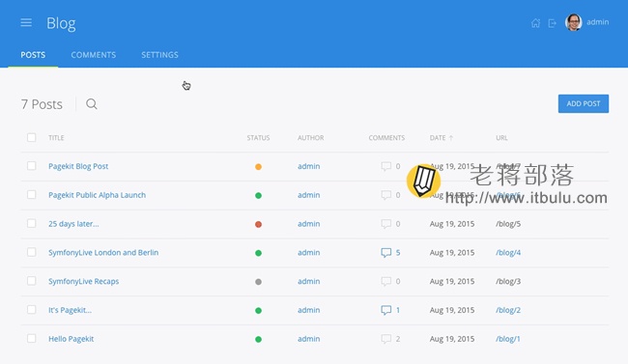Click admin author of Pagekit Blog Post
Image resolution: width=628 pixels, height=364 pixels.
(308, 166)
